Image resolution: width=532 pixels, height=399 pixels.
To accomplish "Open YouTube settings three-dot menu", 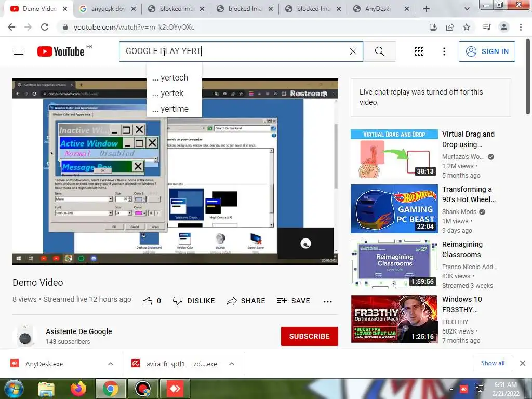I will 444,51.
